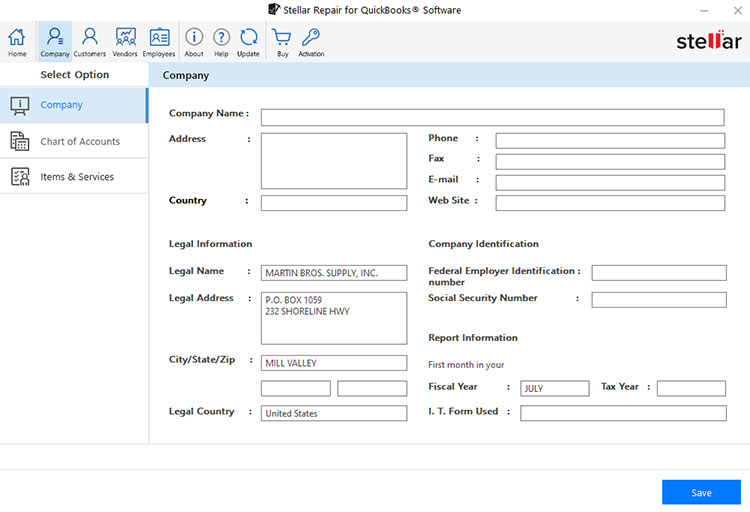750x512 pixels.
Task: Close the Stellar Repair window
Action: (x=738, y=11)
